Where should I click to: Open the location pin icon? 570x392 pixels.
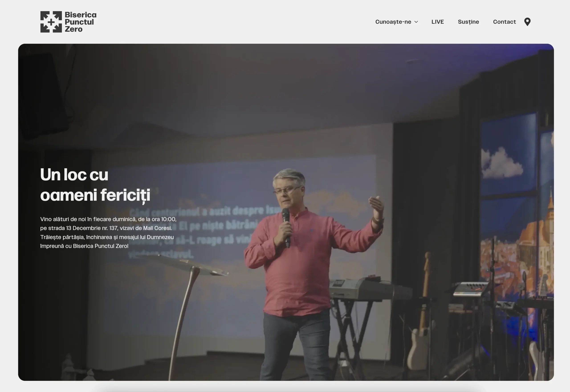[527, 22]
